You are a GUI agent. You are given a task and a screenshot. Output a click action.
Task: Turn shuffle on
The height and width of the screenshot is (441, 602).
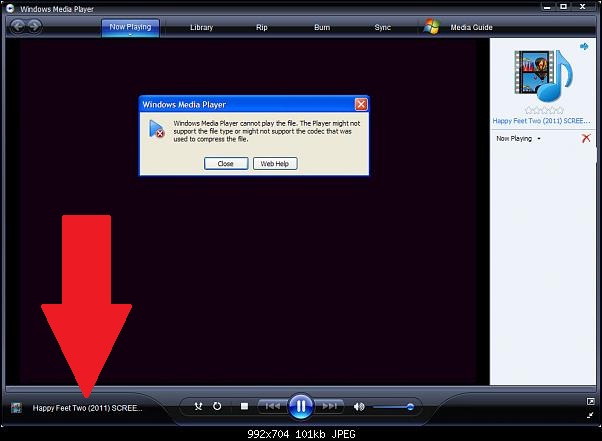198,406
